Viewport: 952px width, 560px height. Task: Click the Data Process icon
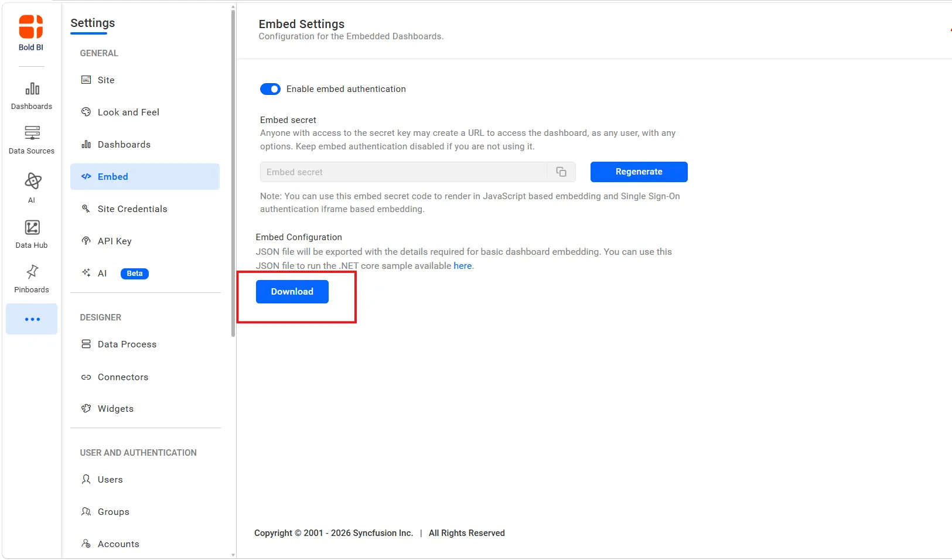pos(86,344)
